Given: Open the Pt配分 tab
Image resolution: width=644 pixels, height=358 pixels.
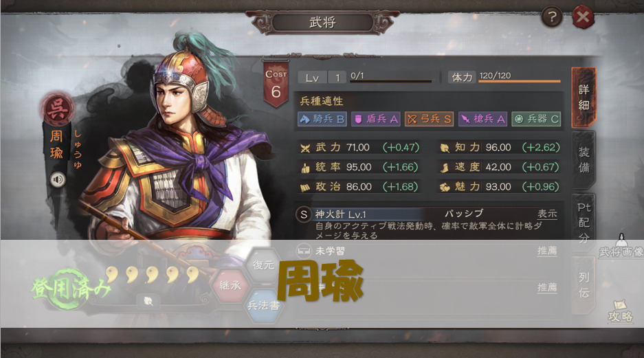Looking at the screenshot, I should tap(584, 222).
